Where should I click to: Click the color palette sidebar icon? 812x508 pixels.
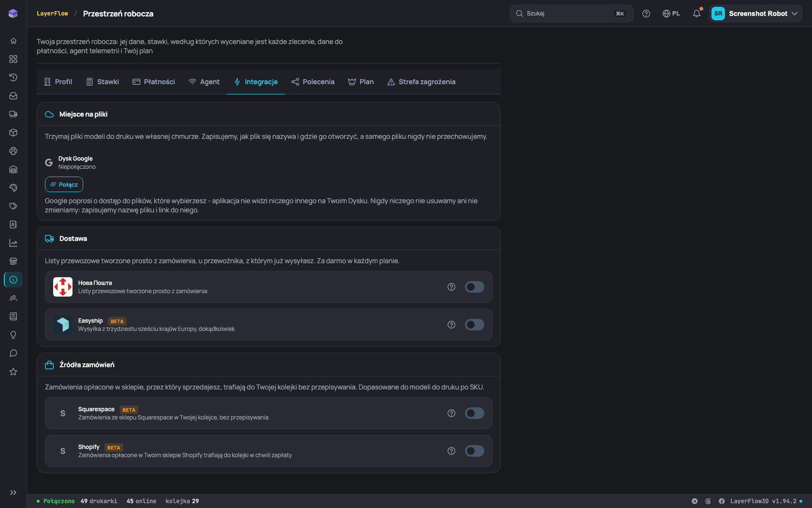click(x=13, y=188)
